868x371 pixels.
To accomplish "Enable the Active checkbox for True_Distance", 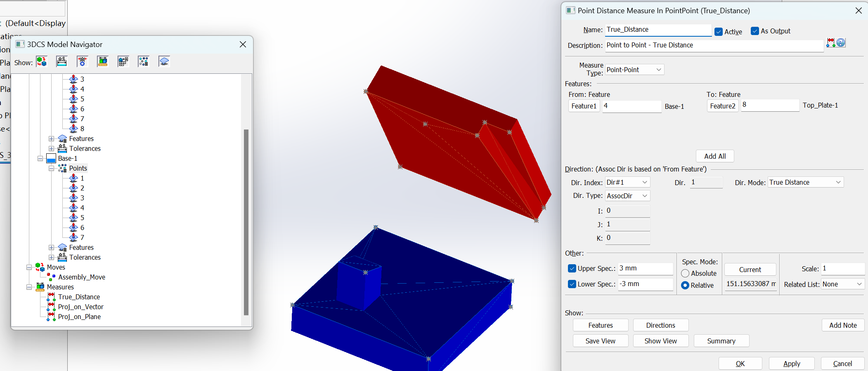I will pyautogui.click(x=719, y=32).
